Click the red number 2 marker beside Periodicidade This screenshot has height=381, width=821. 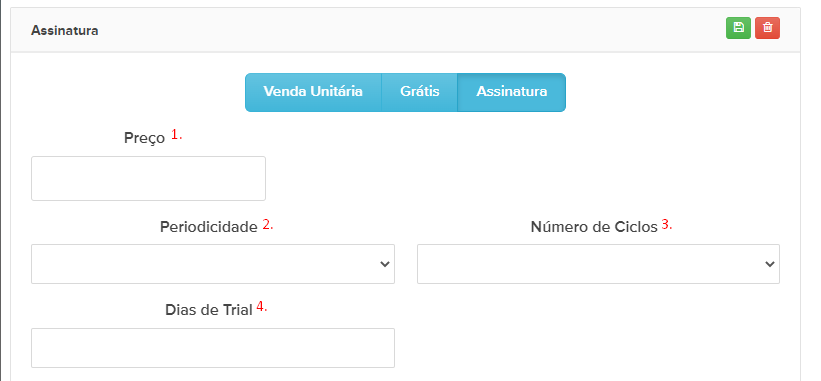pyautogui.click(x=268, y=225)
